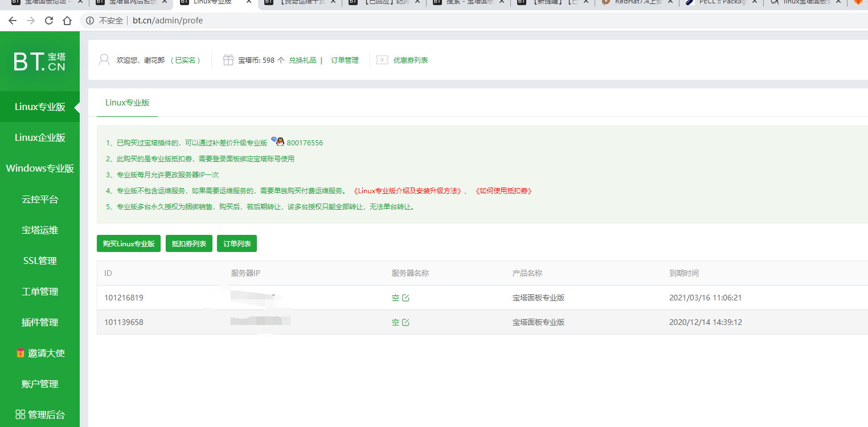Screen dimensions: 868x427
Task: Click the user avatar icon beside 欢迎您
Action: [104, 60]
